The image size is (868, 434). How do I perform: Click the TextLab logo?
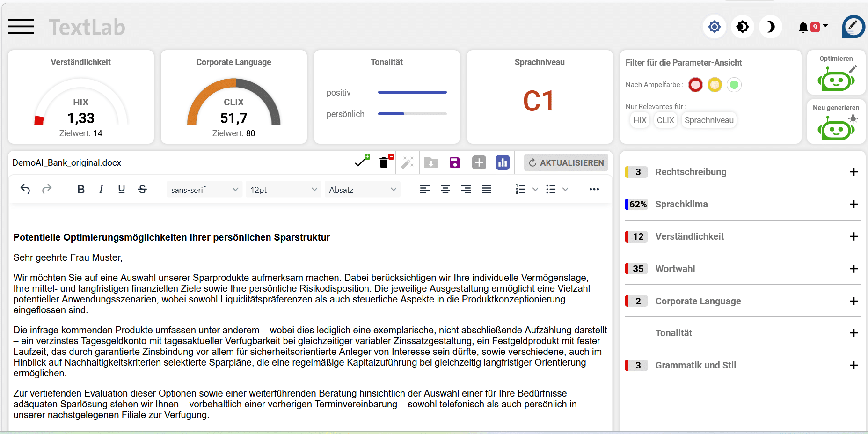tap(87, 27)
